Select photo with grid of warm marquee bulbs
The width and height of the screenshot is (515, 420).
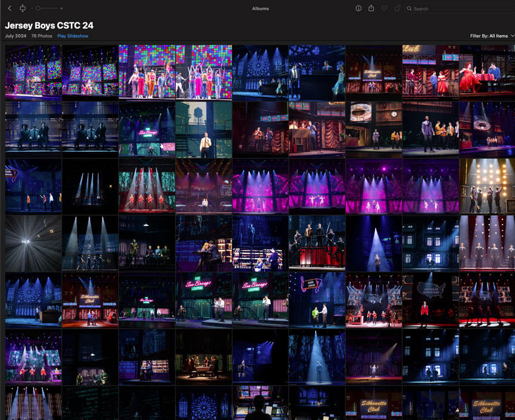[487, 186]
